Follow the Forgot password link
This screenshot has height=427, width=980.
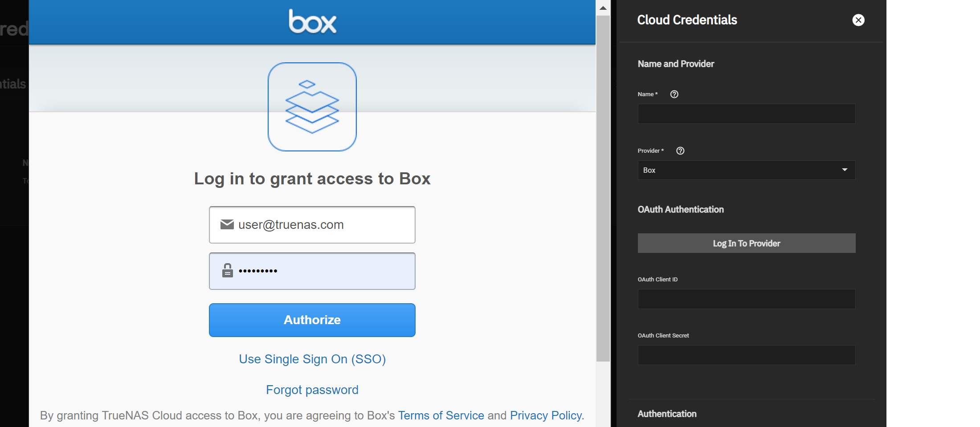coord(312,390)
